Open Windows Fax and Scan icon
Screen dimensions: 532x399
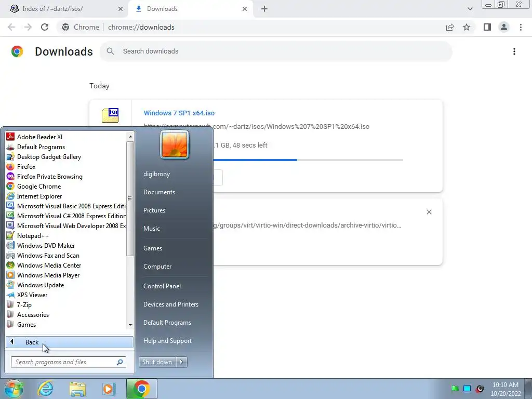click(x=10, y=255)
